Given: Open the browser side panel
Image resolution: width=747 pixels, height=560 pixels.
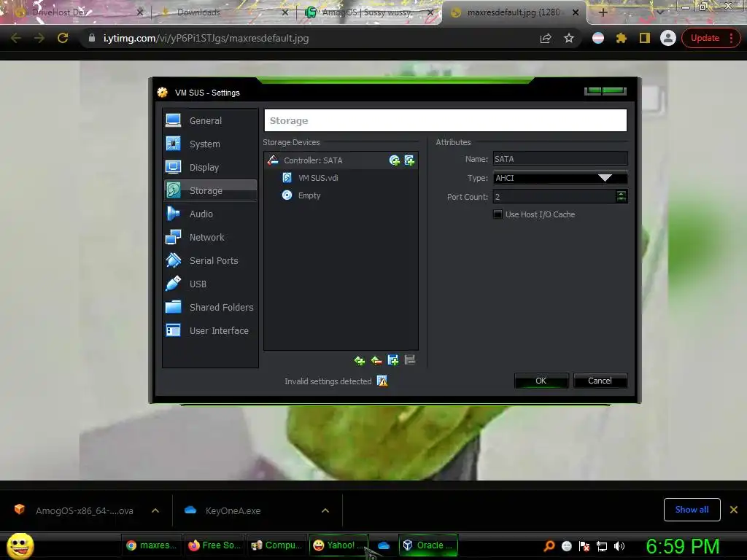Looking at the screenshot, I should [645, 38].
